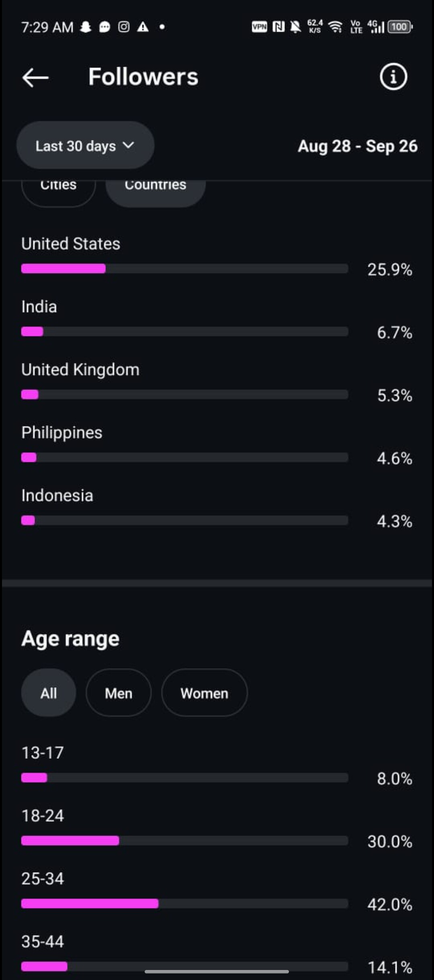Expand the date range chevron

[x=129, y=145]
